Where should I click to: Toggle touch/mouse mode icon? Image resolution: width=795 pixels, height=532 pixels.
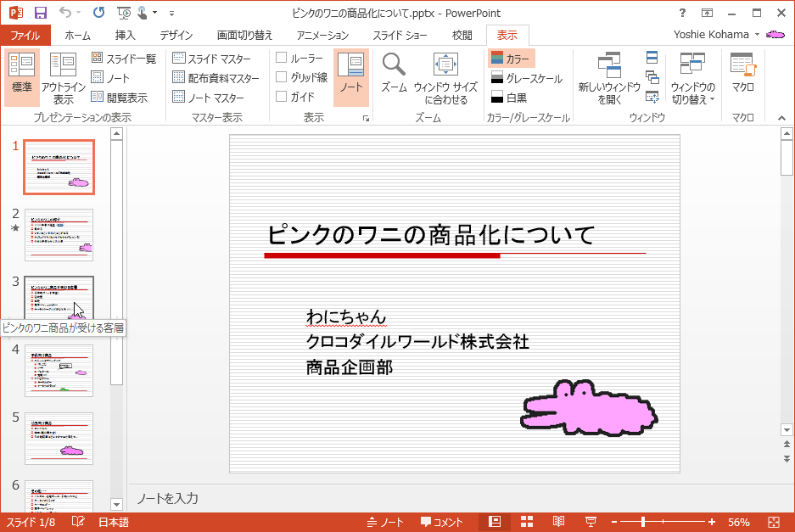pyautogui.click(x=143, y=13)
